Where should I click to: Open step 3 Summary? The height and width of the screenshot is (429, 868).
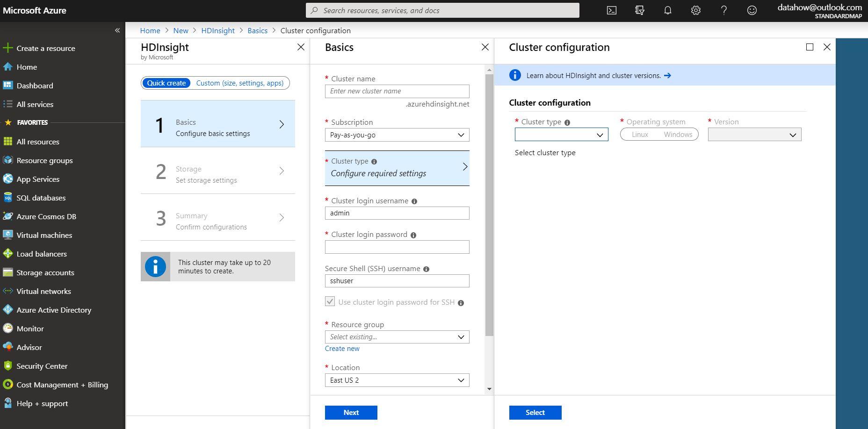(x=218, y=218)
